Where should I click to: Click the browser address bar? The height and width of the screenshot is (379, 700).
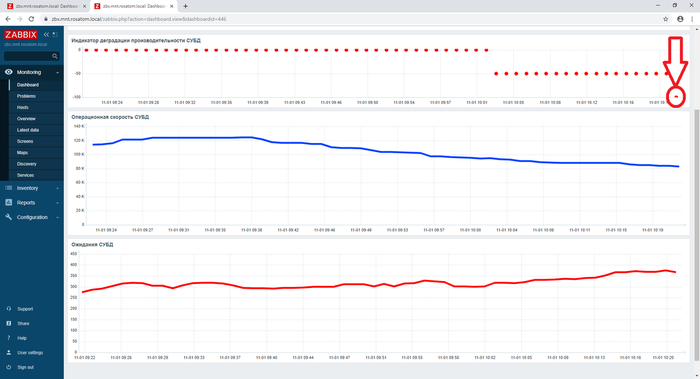point(353,19)
